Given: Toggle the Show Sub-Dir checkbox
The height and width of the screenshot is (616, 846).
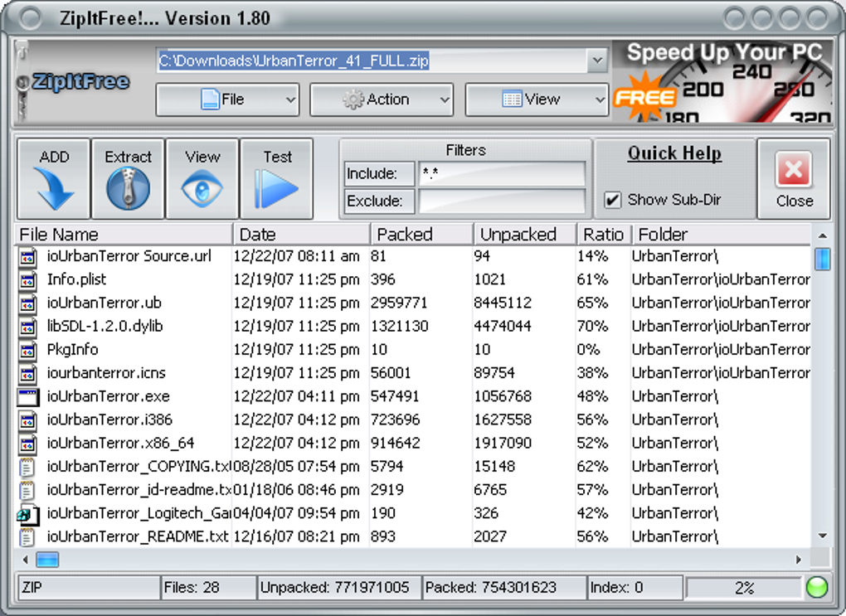Looking at the screenshot, I should click(x=612, y=200).
